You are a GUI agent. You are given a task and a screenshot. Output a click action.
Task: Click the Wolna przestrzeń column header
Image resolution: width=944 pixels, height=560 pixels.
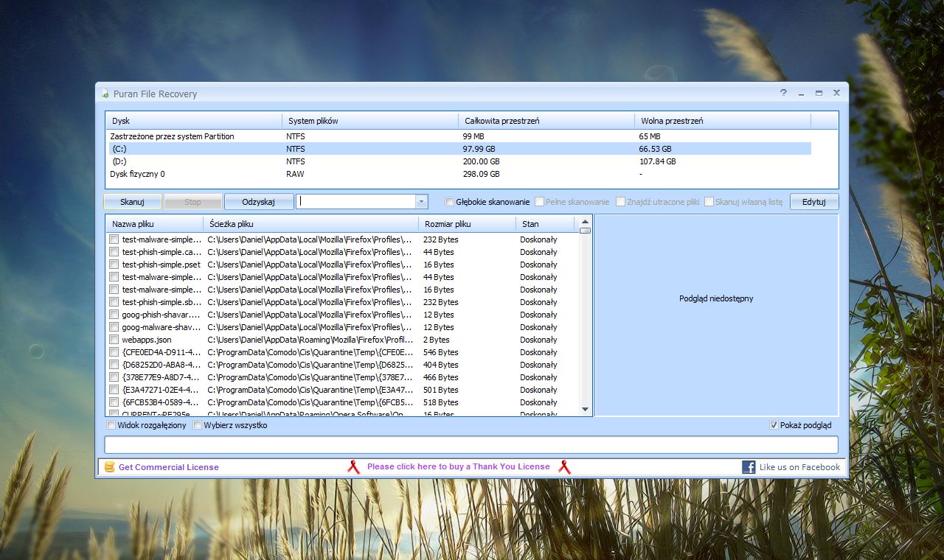(x=723, y=121)
